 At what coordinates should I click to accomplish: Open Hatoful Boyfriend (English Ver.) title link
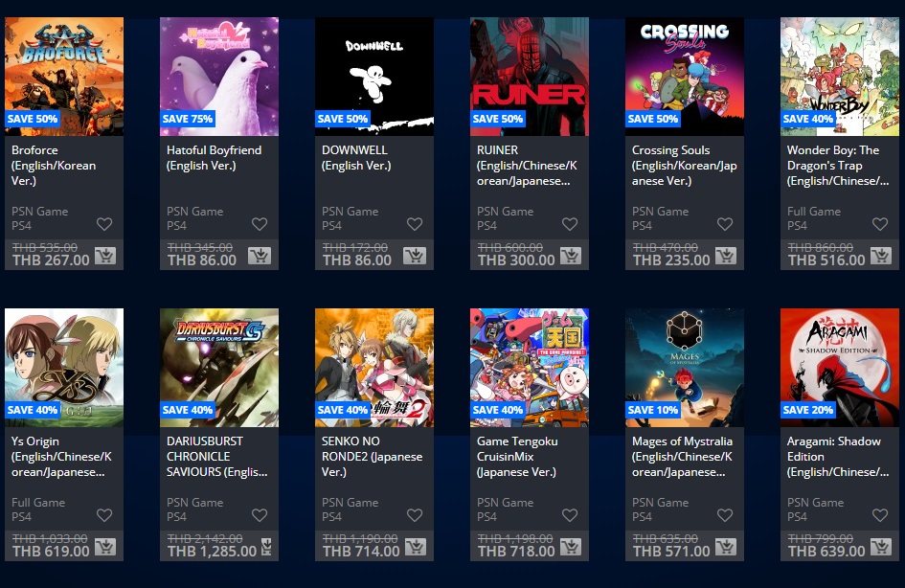215,157
